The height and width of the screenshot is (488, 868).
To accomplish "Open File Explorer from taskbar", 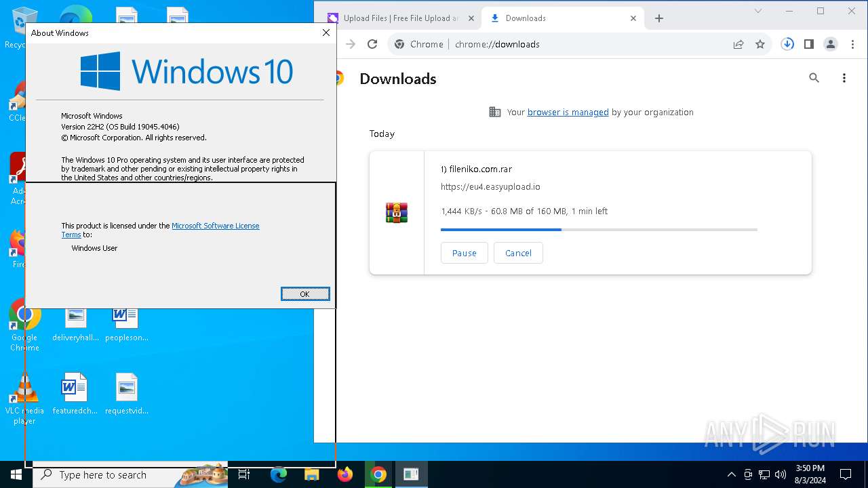I will tap(312, 474).
